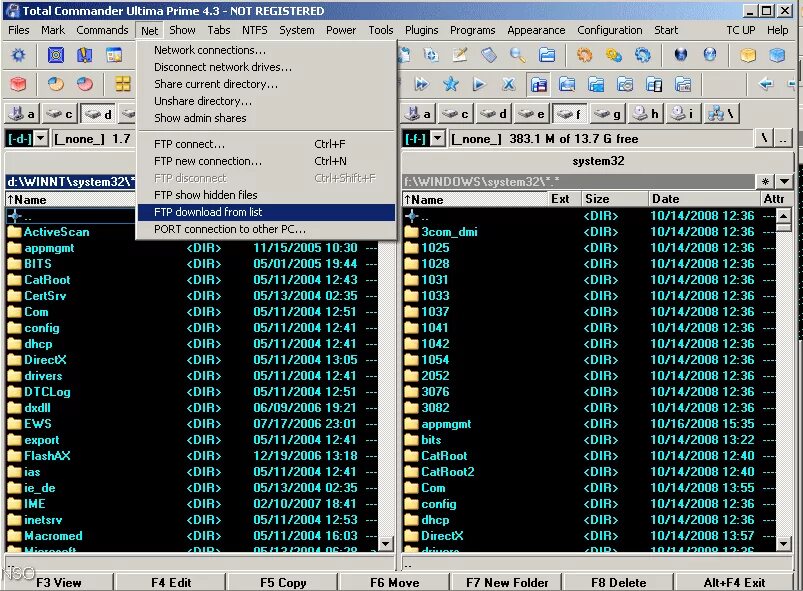Click the blue left arrow back icon
Viewport: 803px width, 591px height.
click(x=767, y=84)
